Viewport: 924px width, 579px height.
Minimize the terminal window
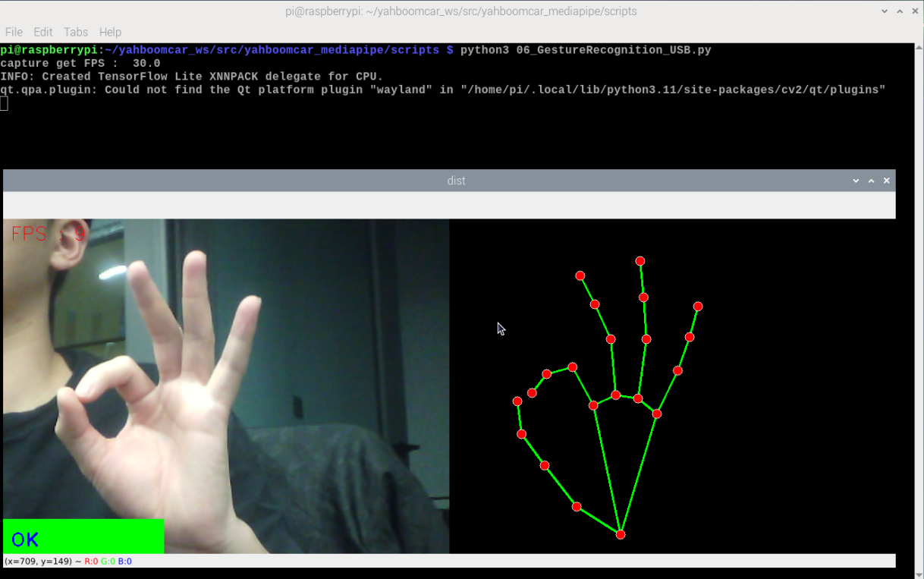tap(885, 11)
